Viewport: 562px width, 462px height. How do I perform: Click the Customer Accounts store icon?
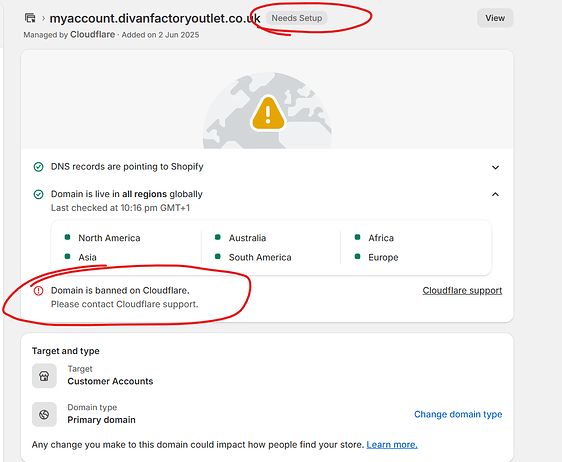(44, 376)
